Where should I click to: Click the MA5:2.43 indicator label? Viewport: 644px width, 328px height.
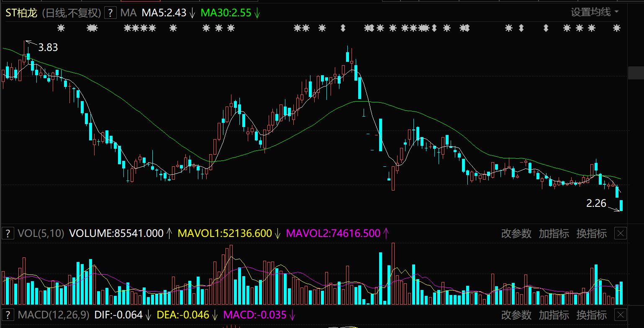(164, 13)
